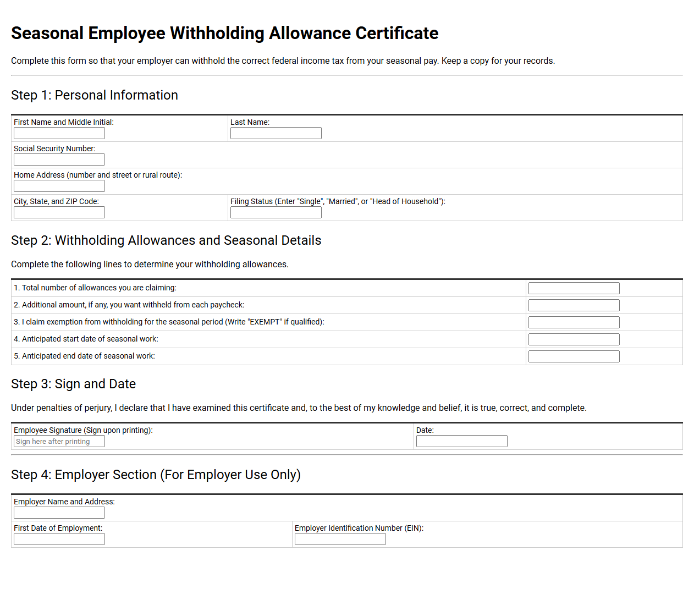Click 'Complete the following lines' instruction text
The image size is (694, 616).
150,264
